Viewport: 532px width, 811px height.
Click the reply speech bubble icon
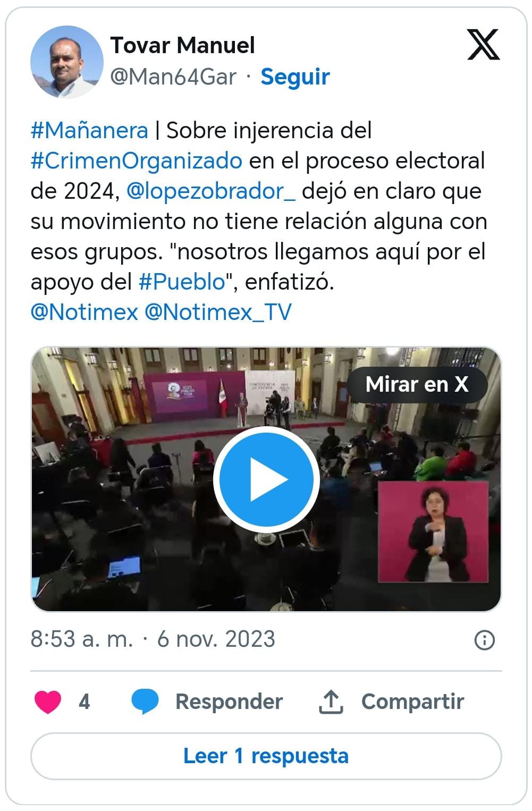(145, 702)
